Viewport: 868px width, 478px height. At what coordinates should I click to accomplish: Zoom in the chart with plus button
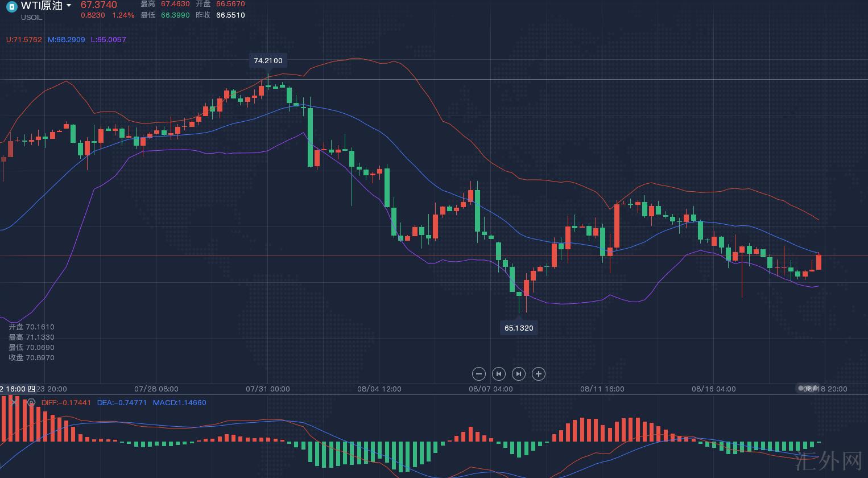pos(538,374)
